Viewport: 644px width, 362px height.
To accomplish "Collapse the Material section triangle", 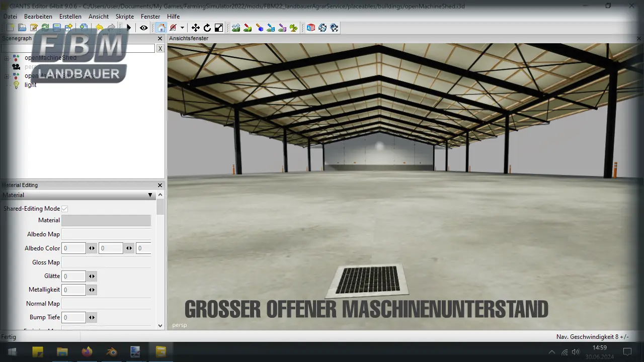I will (150, 195).
